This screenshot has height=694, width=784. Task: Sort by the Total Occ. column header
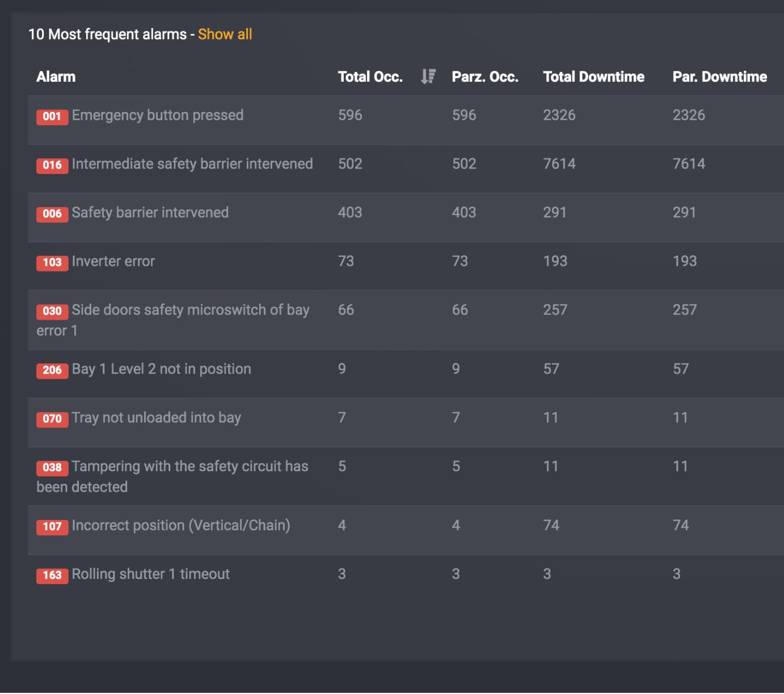tap(370, 77)
